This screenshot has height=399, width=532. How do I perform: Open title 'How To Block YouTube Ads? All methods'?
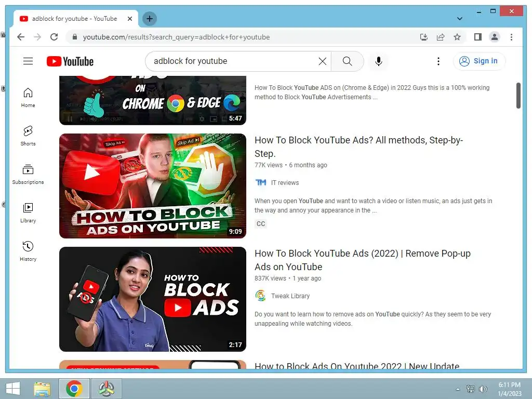tap(358, 147)
